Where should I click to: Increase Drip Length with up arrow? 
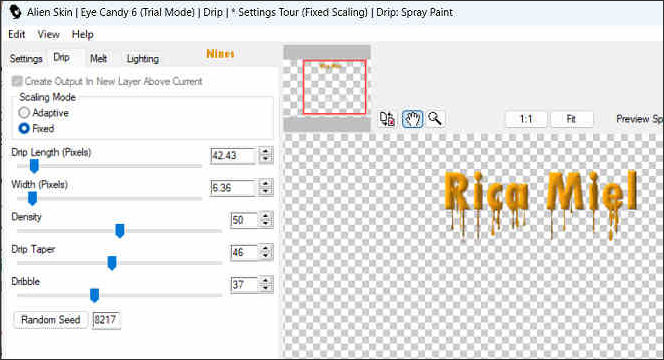[x=266, y=151]
